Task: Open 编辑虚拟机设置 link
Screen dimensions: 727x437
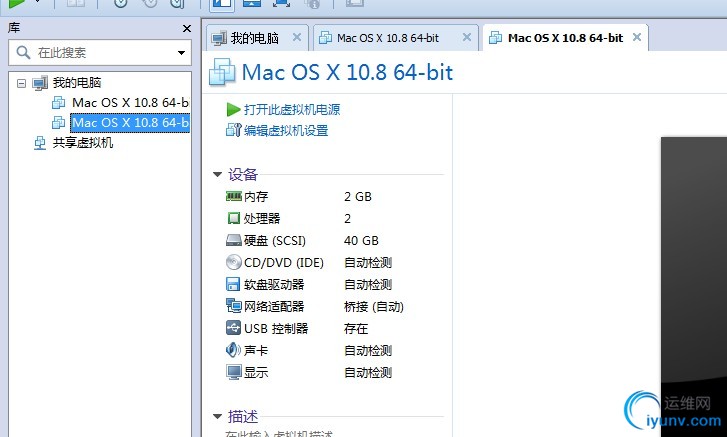Action: coord(286,131)
